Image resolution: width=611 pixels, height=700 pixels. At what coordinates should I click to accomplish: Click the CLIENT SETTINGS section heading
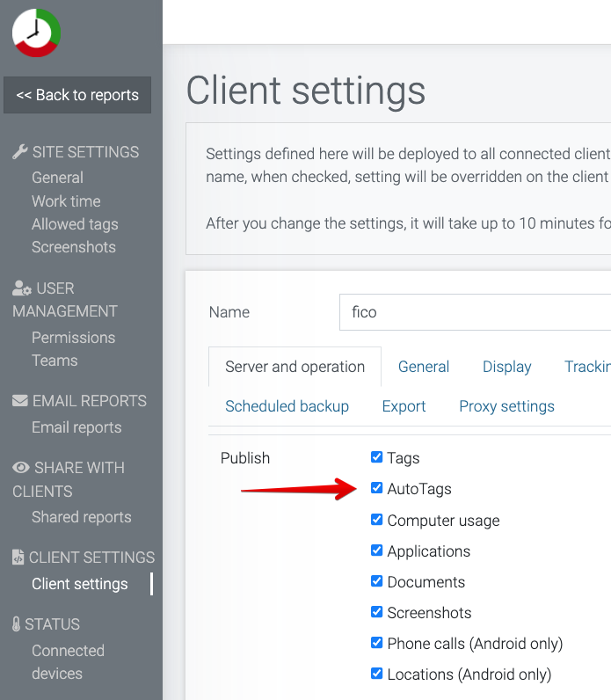91,558
